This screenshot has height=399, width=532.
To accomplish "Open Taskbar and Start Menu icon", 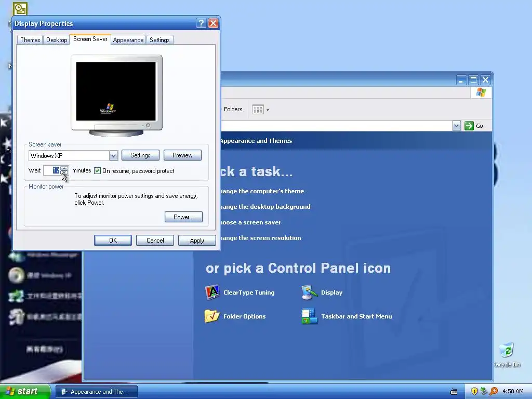I will tap(310, 316).
